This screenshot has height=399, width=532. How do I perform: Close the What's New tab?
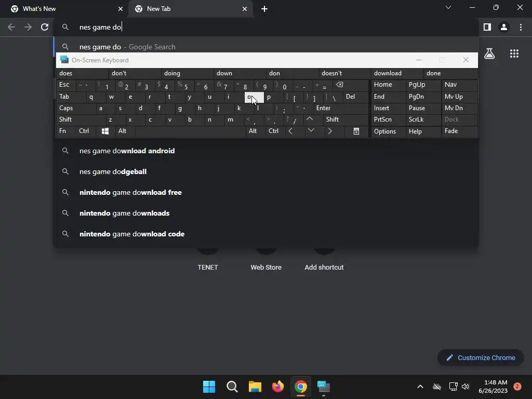point(121,9)
